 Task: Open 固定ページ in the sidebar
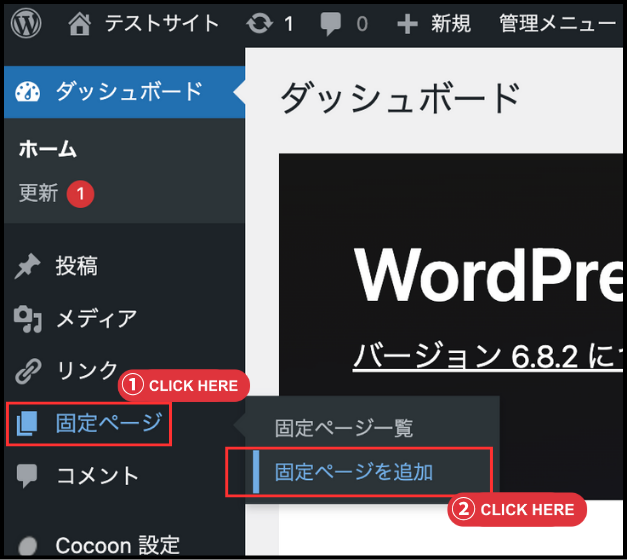[109, 424]
